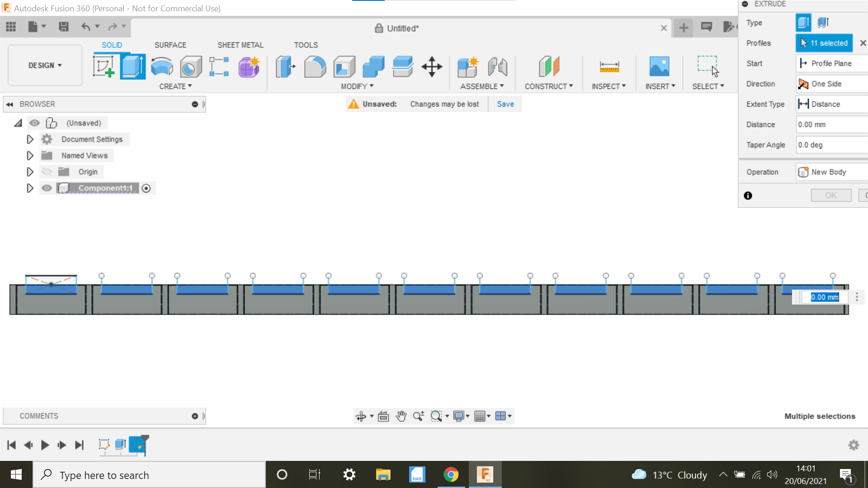Open the Measure tool
The image size is (868, 488).
[609, 66]
